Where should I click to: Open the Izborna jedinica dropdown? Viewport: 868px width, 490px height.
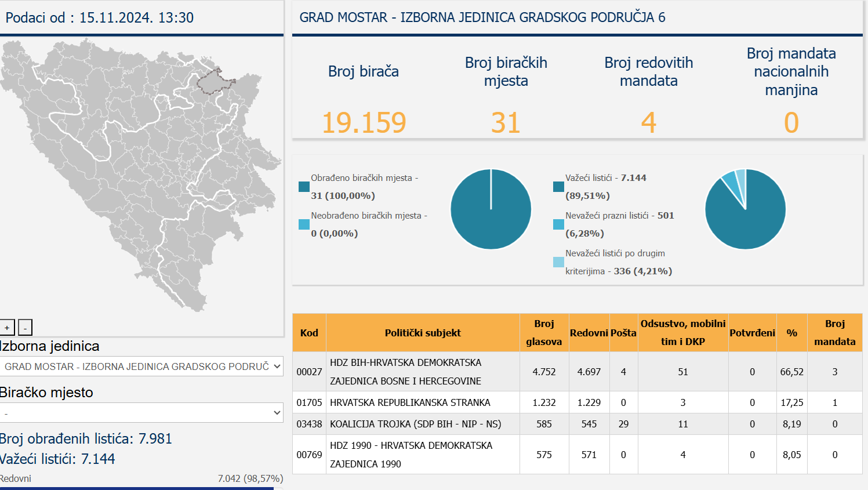[x=141, y=366]
